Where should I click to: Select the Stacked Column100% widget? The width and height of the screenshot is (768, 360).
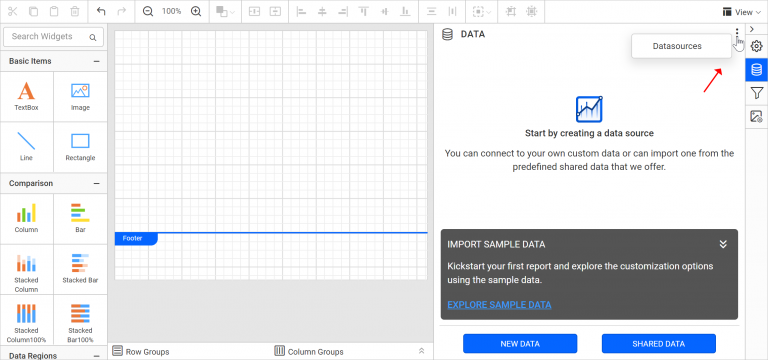coord(26,319)
